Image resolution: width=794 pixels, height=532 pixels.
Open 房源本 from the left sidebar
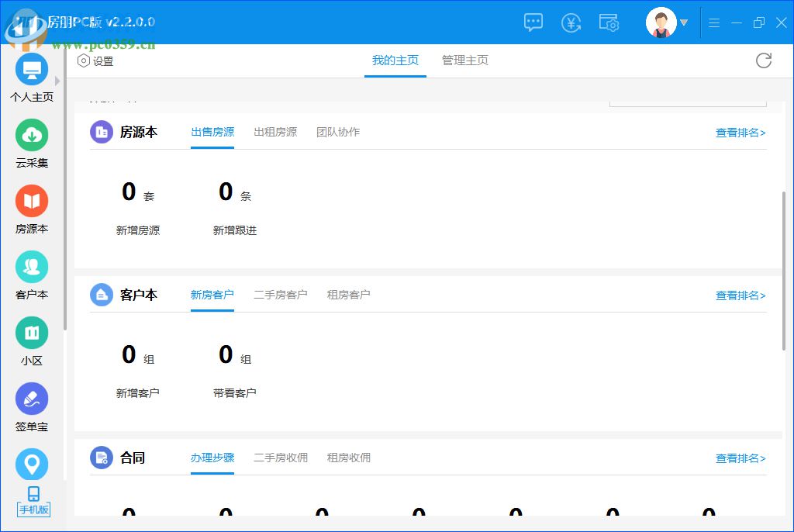[x=31, y=199]
